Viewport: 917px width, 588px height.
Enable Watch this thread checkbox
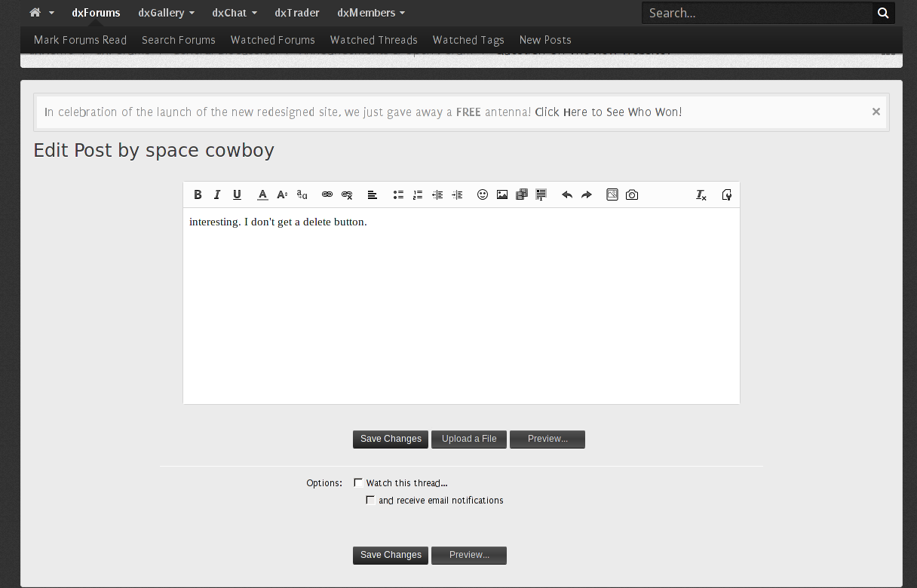point(358,483)
